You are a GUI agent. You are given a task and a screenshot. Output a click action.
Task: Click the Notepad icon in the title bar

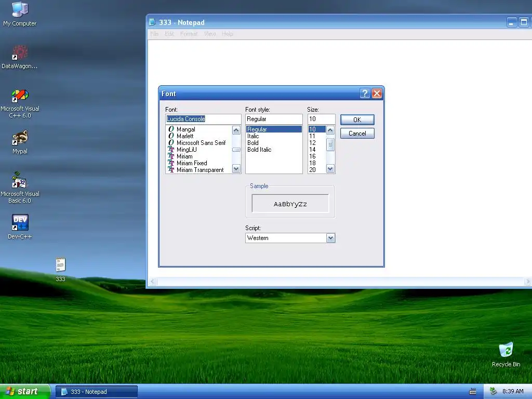(x=153, y=22)
